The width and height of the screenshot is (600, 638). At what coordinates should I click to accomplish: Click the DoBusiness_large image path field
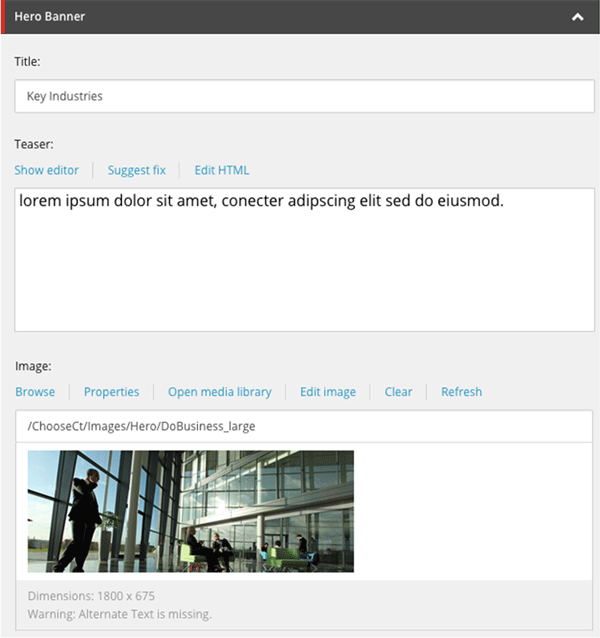pyautogui.click(x=303, y=426)
